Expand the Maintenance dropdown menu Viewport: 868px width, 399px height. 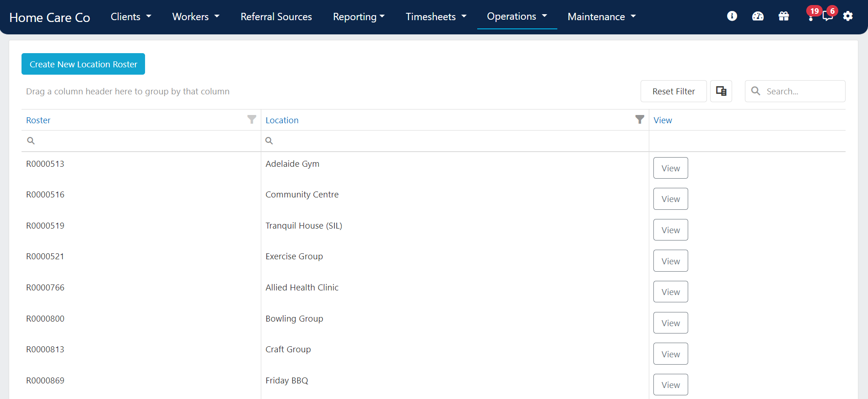pyautogui.click(x=602, y=16)
